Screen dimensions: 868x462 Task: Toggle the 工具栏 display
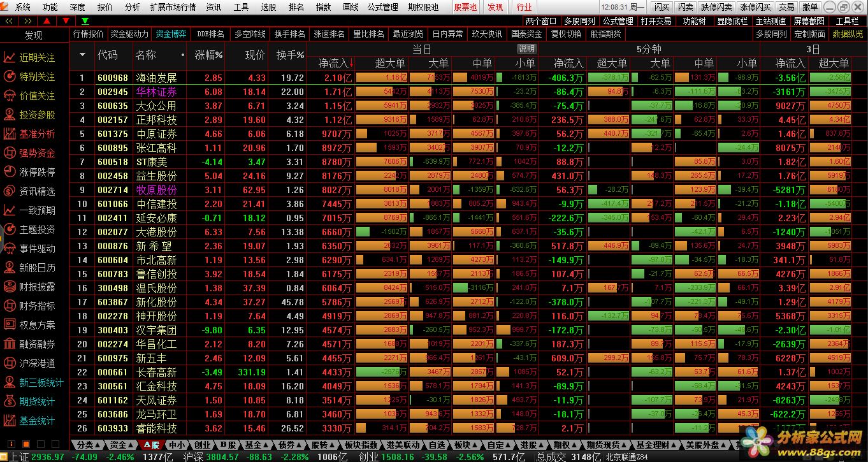[847, 21]
